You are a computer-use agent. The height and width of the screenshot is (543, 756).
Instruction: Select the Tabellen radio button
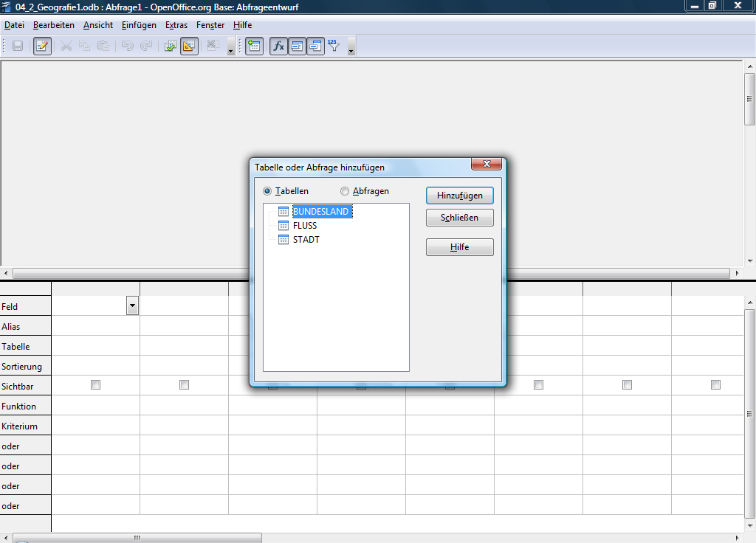point(267,191)
